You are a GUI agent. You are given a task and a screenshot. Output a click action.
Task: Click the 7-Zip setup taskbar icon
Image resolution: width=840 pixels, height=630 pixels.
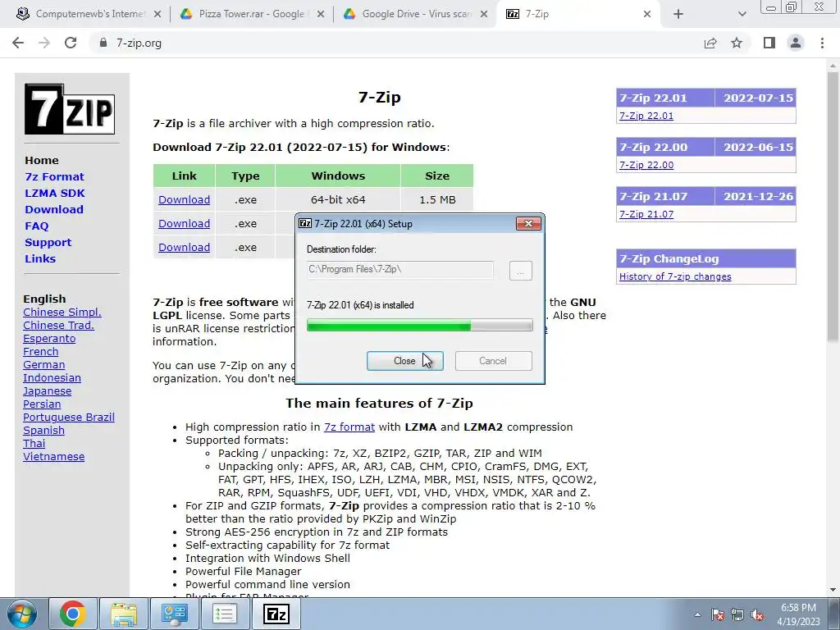pos(276,614)
